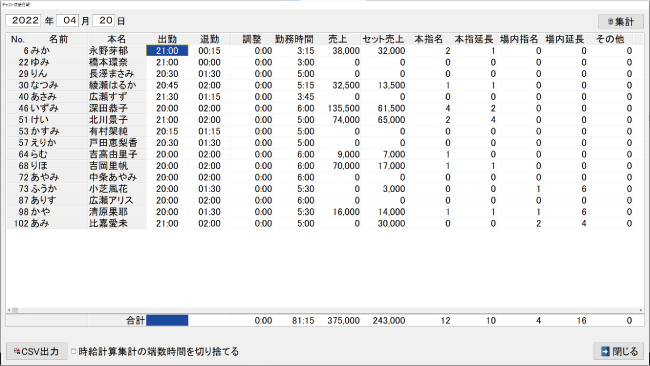Viewport: 650px width, 366px height.
Task: Select highlighted 21:00 cell for みか
Action: click(x=167, y=51)
